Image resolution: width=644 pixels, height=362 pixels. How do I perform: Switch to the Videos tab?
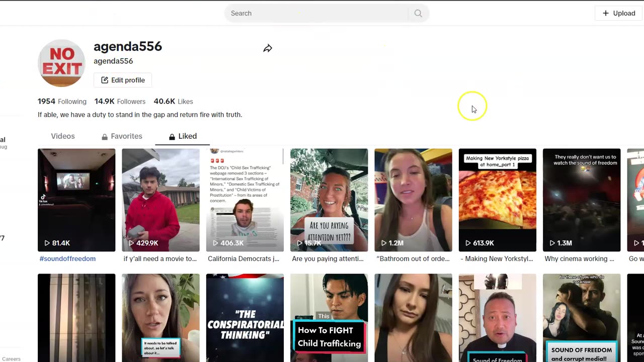pos(63,136)
